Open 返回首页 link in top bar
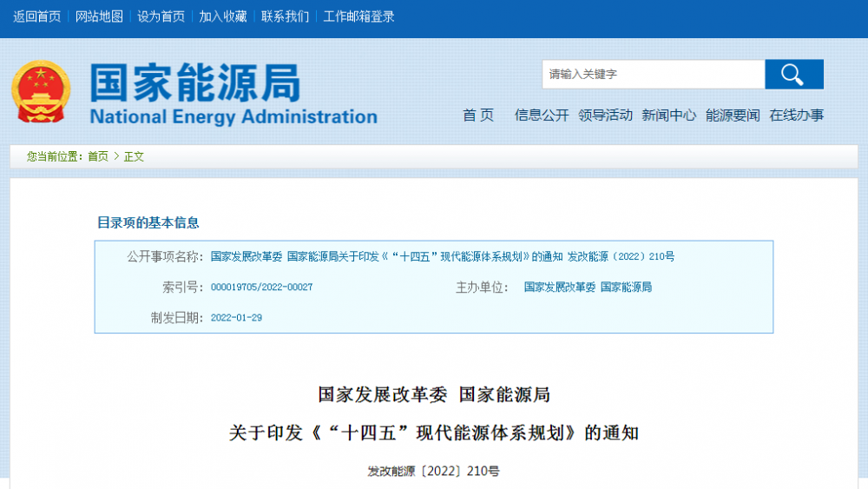 click(x=37, y=17)
